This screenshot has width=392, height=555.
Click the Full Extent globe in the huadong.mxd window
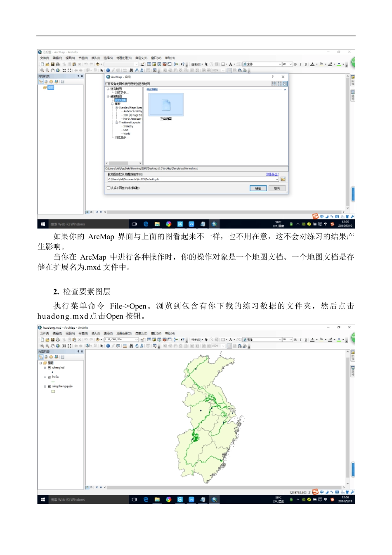58,346
